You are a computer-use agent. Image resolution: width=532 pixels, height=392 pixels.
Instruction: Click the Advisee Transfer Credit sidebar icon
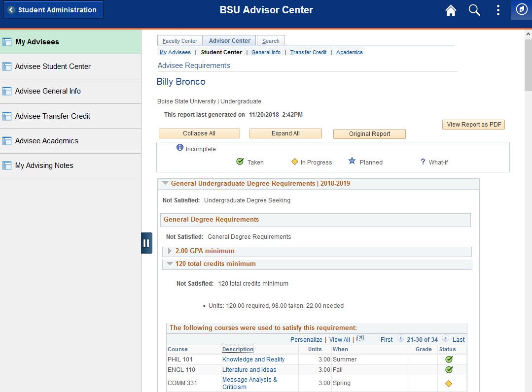(x=7, y=116)
